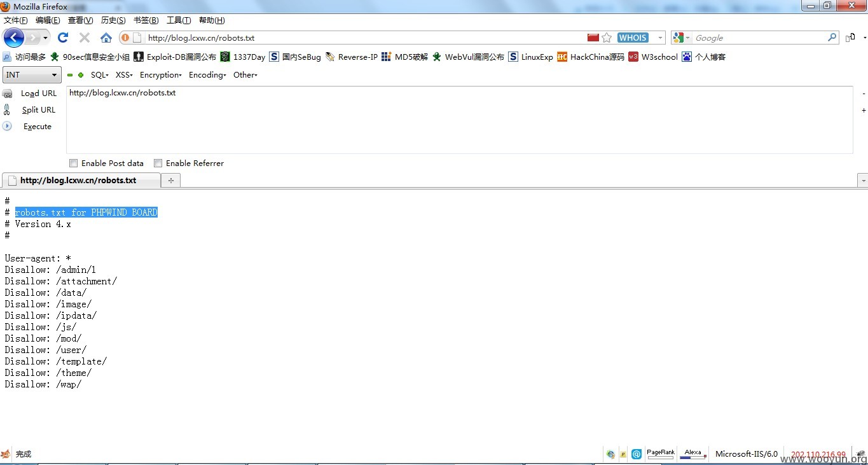
Task: Click the yellow P status bar icon
Action: tap(623, 454)
